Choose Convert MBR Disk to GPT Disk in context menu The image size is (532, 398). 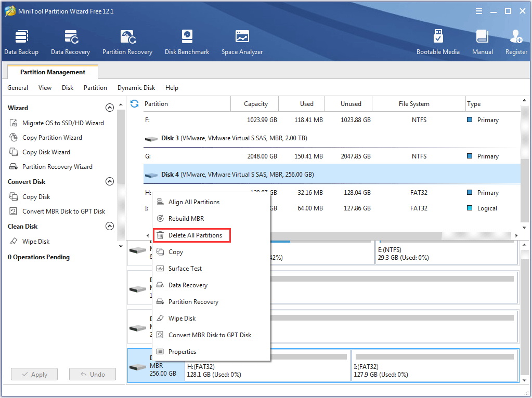click(x=211, y=335)
